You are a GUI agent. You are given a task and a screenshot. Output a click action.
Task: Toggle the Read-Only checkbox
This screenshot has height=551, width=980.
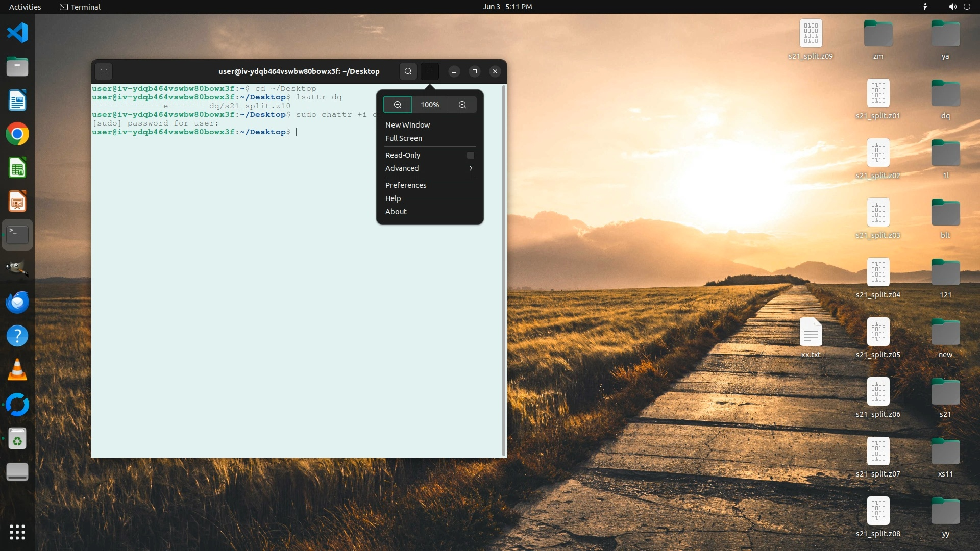pyautogui.click(x=470, y=155)
